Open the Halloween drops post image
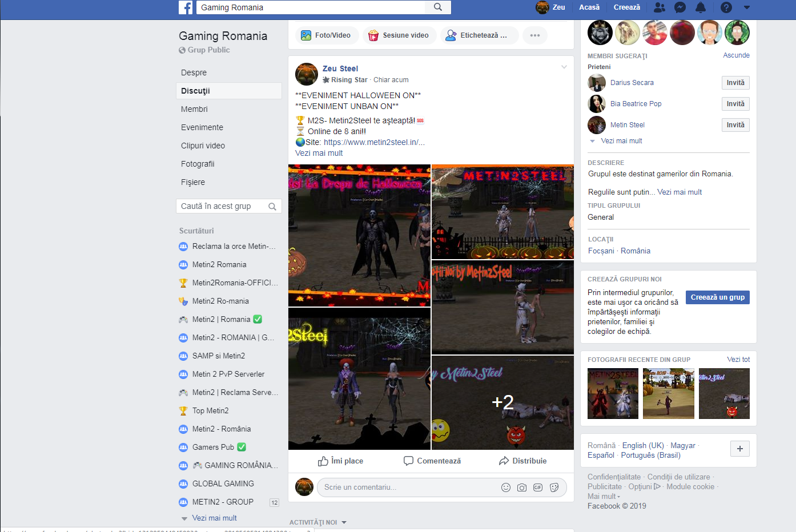Viewport: 796px width, 532px height. pos(359,235)
